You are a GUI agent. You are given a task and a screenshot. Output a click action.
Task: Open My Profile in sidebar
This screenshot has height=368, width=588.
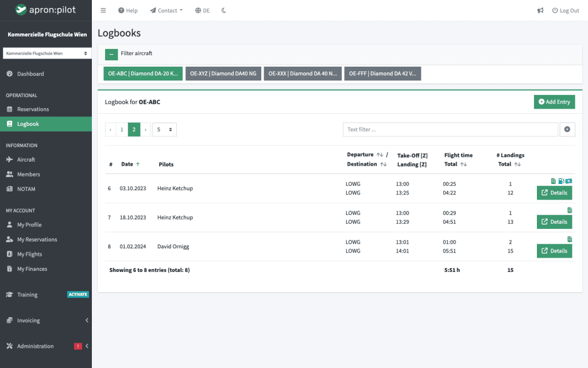pyautogui.click(x=46, y=225)
